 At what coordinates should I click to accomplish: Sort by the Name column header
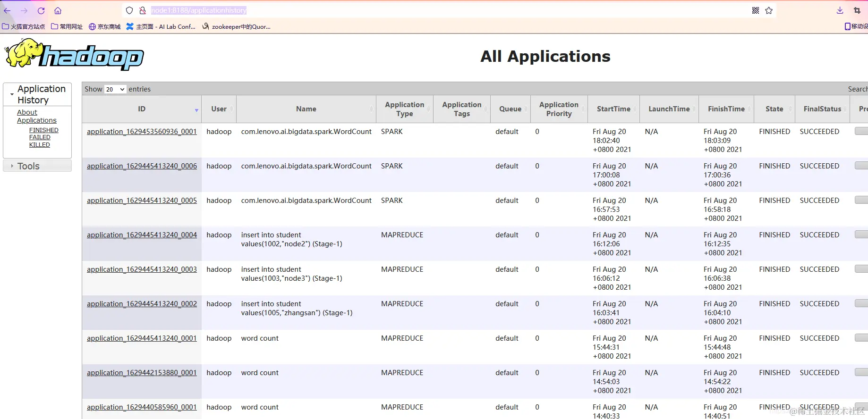pos(306,109)
